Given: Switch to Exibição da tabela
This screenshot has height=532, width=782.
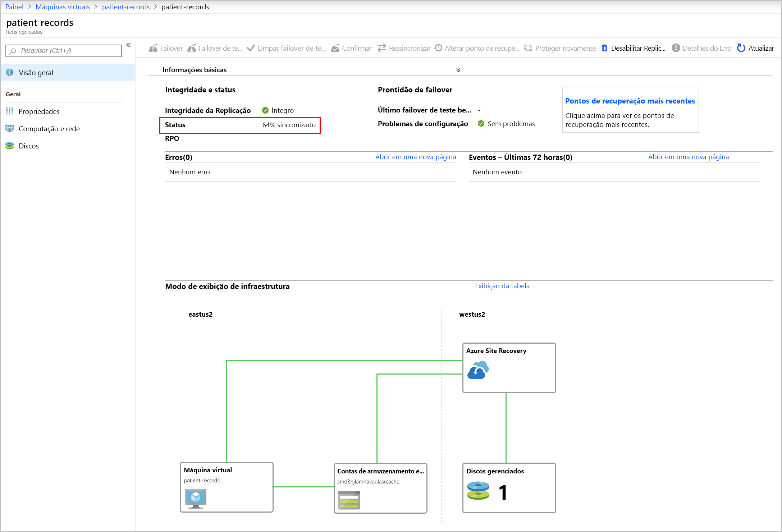Looking at the screenshot, I should click(x=502, y=286).
